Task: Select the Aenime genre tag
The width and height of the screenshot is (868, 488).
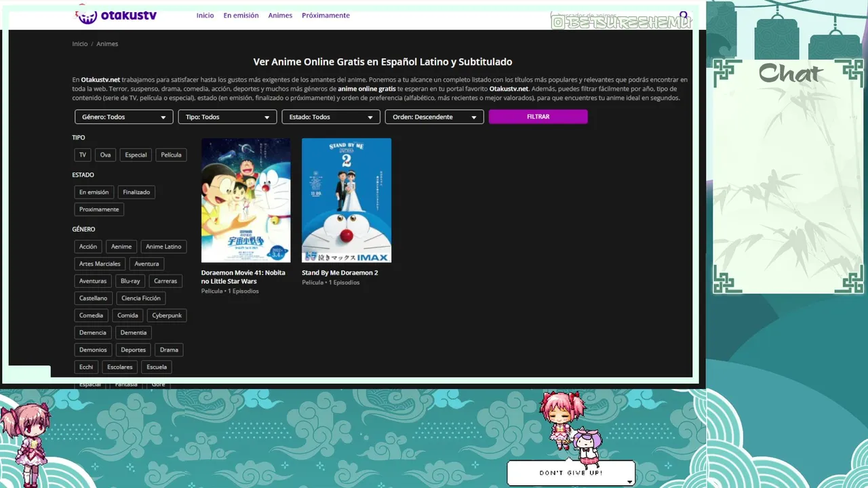Action: click(x=121, y=247)
